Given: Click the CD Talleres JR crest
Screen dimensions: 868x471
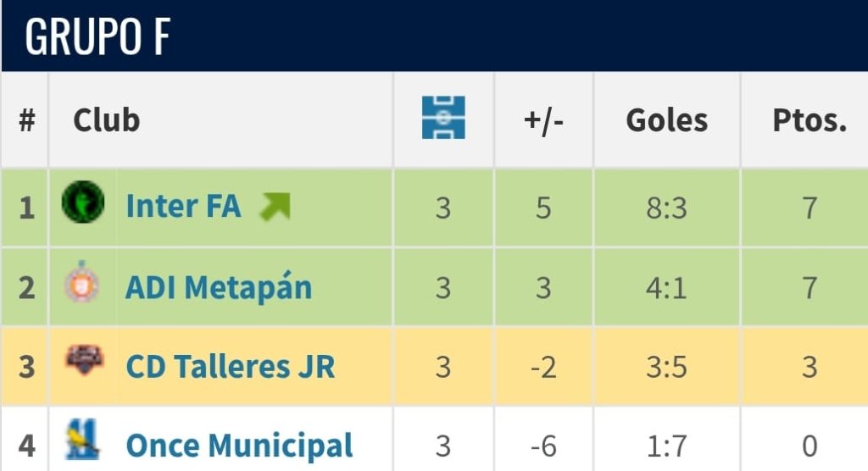Looking at the screenshot, I should (84, 363).
